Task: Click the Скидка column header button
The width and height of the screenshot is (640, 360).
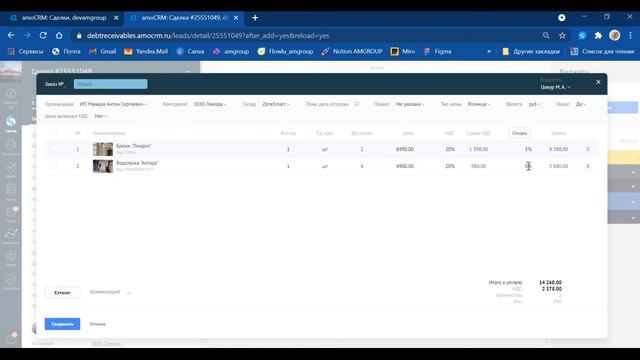Action: (x=519, y=133)
